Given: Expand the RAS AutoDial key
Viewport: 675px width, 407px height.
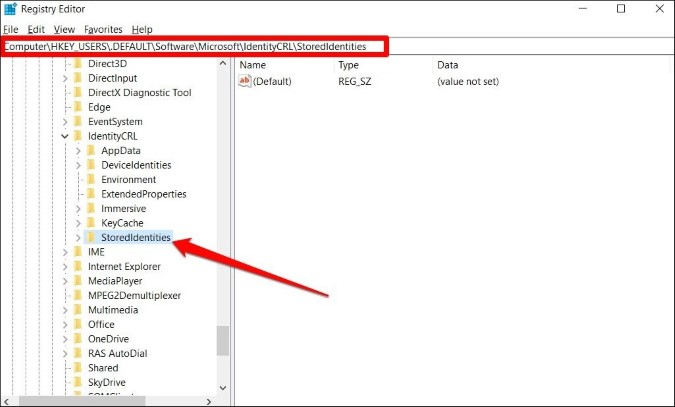Looking at the screenshot, I should pos(65,354).
